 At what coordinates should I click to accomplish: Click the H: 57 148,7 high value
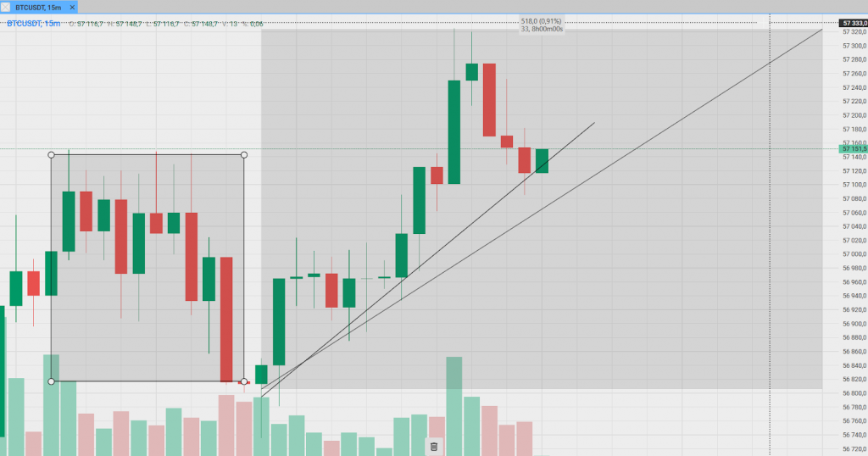coord(125,24)
